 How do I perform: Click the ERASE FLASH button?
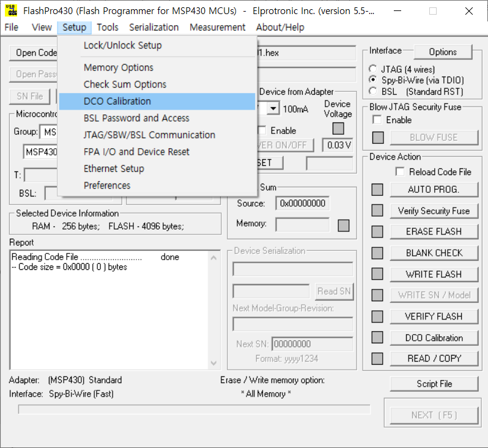click(x=434, y=231)
